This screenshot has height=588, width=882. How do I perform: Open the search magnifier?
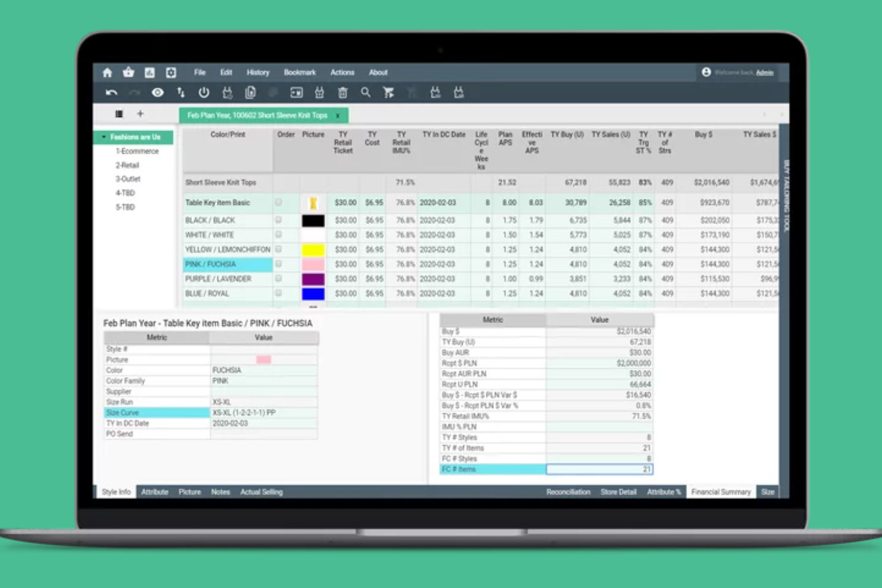(x=365, y=92)
